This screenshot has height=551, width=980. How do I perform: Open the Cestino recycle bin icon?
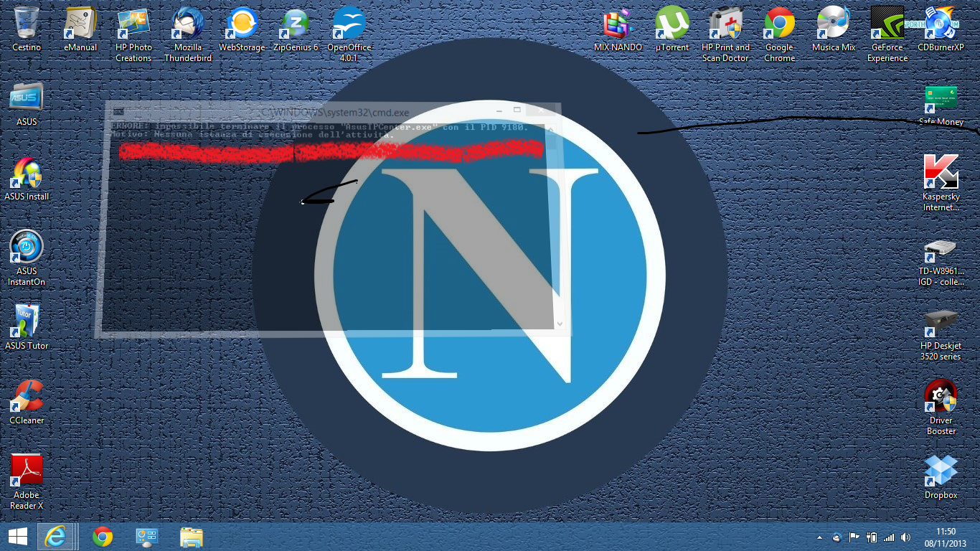pyautogui.click(x=27, y=29)
